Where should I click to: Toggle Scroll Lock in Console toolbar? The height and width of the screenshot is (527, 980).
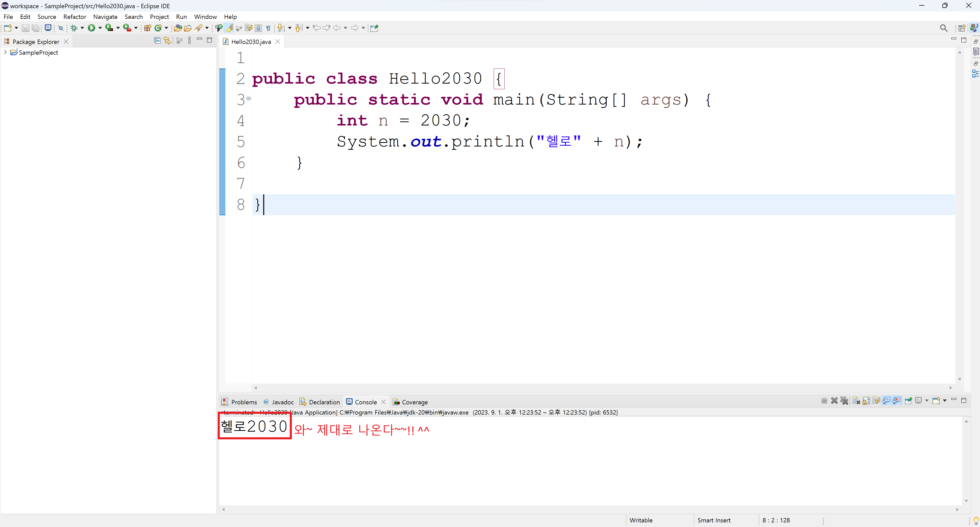tap(866, 400)
